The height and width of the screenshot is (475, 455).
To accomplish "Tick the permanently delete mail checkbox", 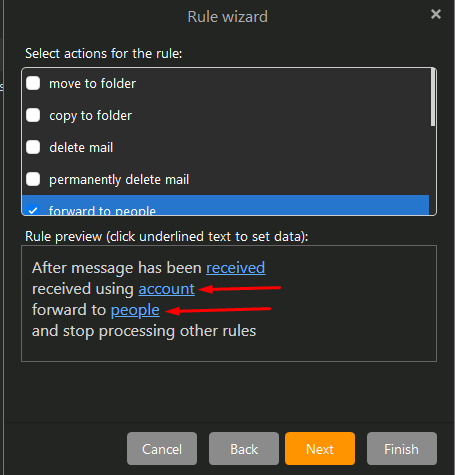I will tap(33, 179).
